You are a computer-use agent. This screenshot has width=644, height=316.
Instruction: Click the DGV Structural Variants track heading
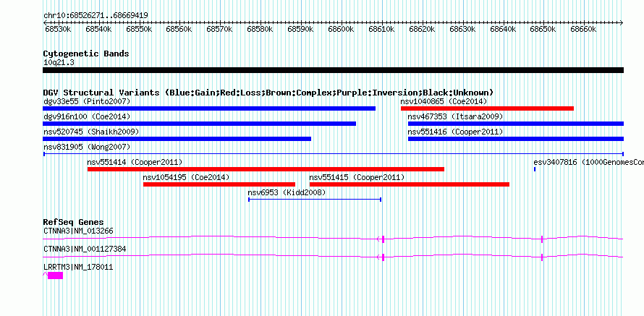pyautogui.click(x=268, y=93)
